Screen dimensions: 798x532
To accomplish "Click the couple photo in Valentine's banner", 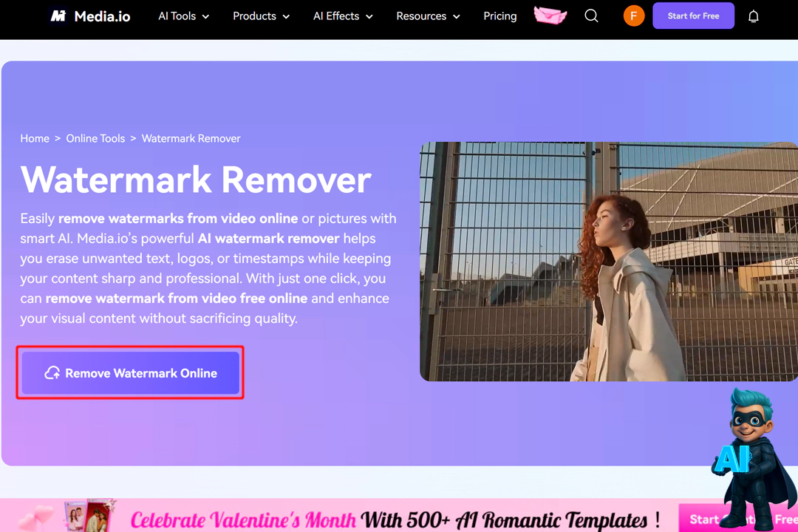I will [x=88, y=516].
